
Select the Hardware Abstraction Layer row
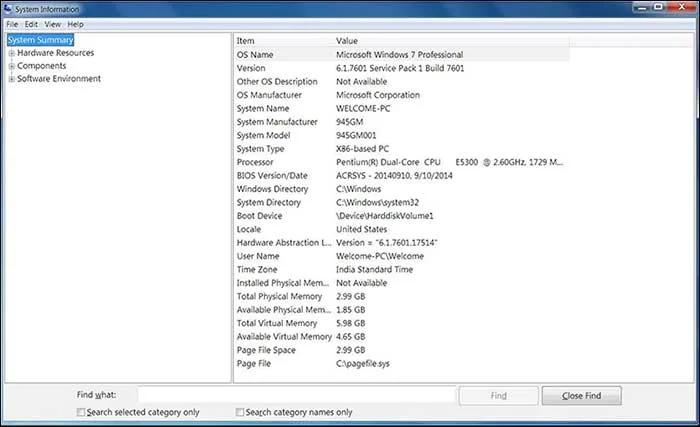(x=402, y=242)
